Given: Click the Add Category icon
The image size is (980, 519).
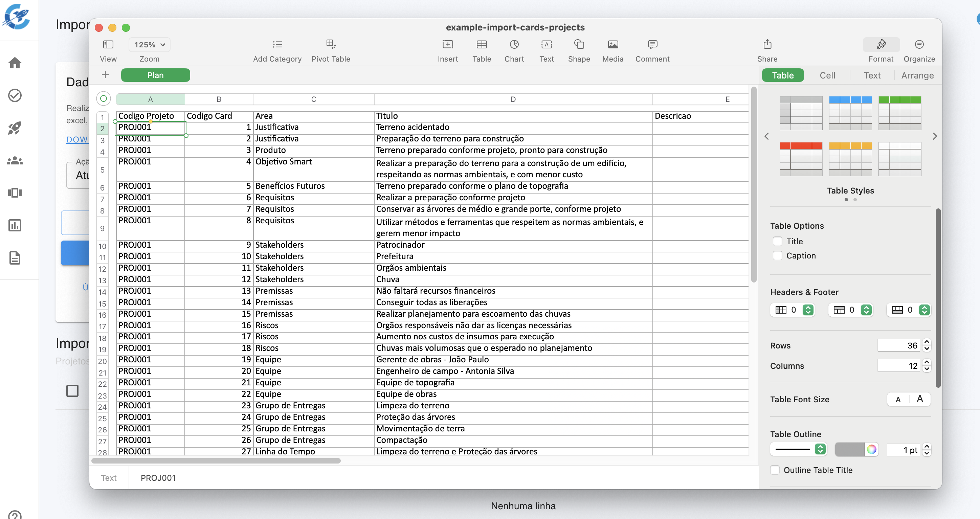Looking at the screenshot, I should click(x=277, y=45).
